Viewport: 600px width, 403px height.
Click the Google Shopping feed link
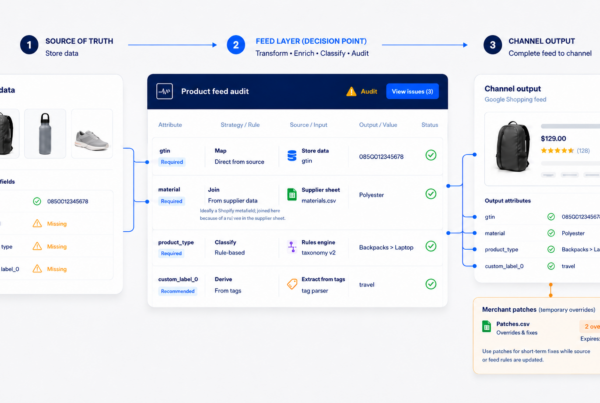pyautogui.click(x=515, y=100)
